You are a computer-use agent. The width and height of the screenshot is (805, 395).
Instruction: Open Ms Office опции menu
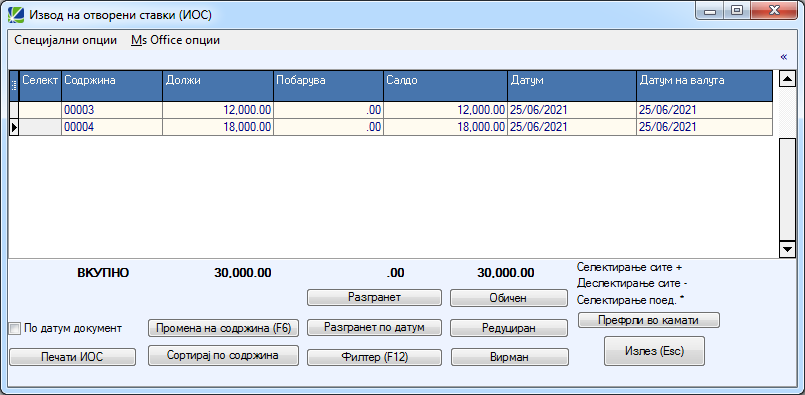pyautogui.click(x=175, y=40)
